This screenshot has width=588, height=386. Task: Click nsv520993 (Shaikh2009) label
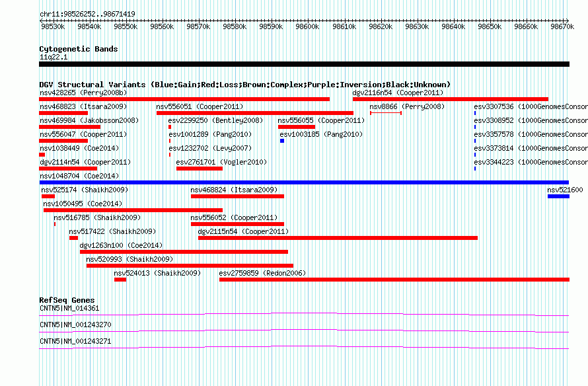tap(129, 259)
